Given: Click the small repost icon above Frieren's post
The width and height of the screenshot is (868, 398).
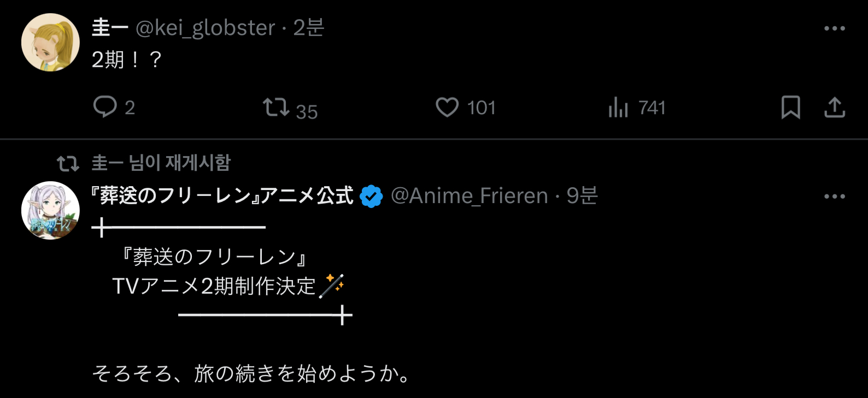Looking at the screenshot, I should click(68, 163).
